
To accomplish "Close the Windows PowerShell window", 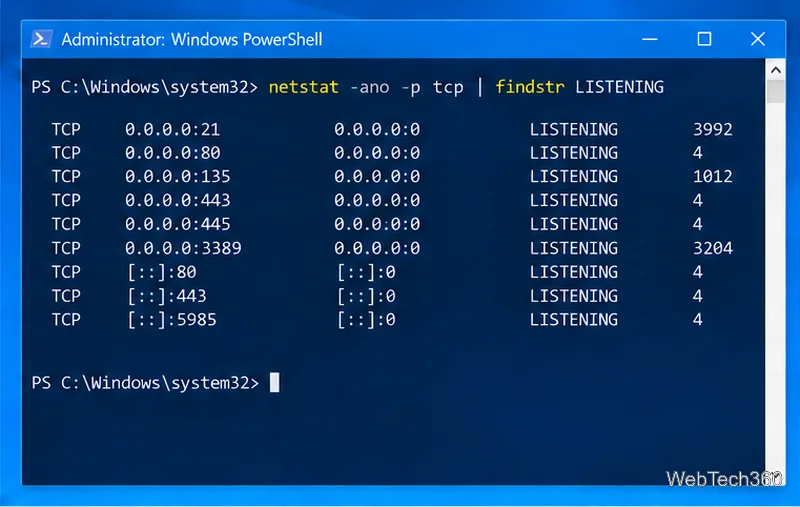I will [x=758, y=39].
